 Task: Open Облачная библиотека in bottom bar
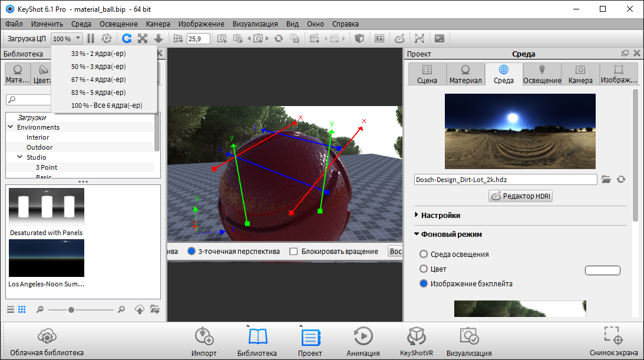[47, 342]
